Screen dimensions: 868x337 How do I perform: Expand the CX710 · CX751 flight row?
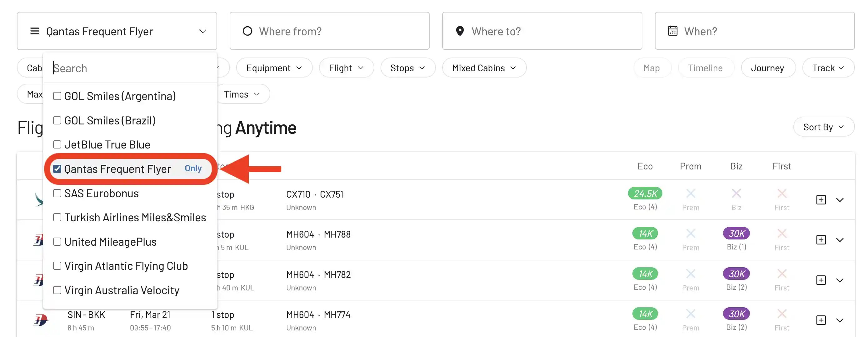pos(840,200)
